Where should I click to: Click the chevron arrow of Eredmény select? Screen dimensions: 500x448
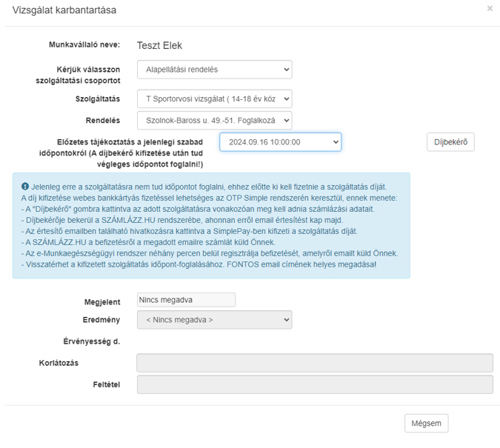click(x=287, y=320)
